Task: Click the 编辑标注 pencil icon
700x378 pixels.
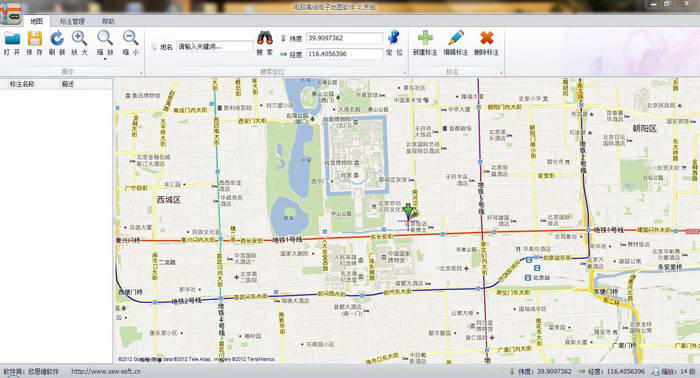Action: pos(456,38)
